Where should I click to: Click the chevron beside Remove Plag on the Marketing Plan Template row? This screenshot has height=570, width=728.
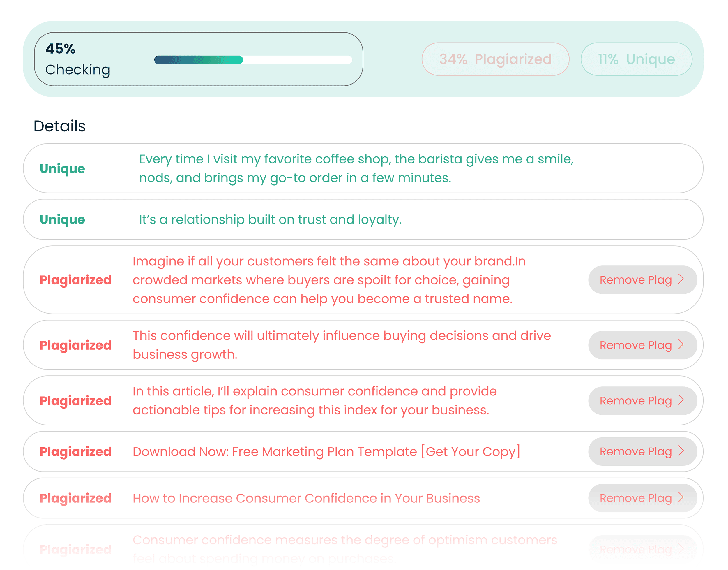[x=681, y=451]
